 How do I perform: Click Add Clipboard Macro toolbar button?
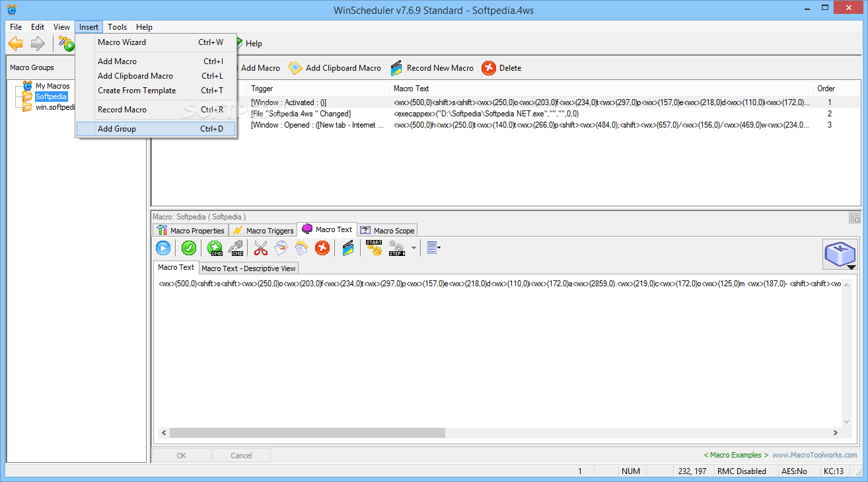pos(335,67)
